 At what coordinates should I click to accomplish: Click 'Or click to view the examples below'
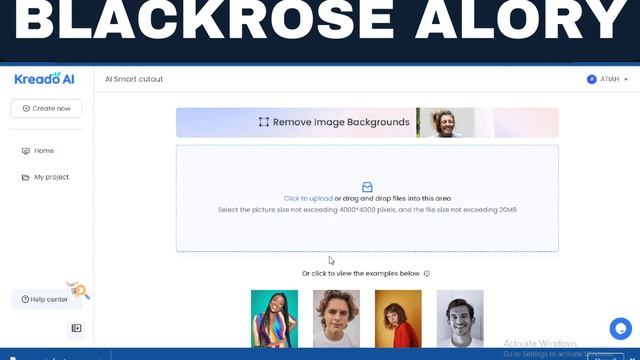(x=361, y=273)
